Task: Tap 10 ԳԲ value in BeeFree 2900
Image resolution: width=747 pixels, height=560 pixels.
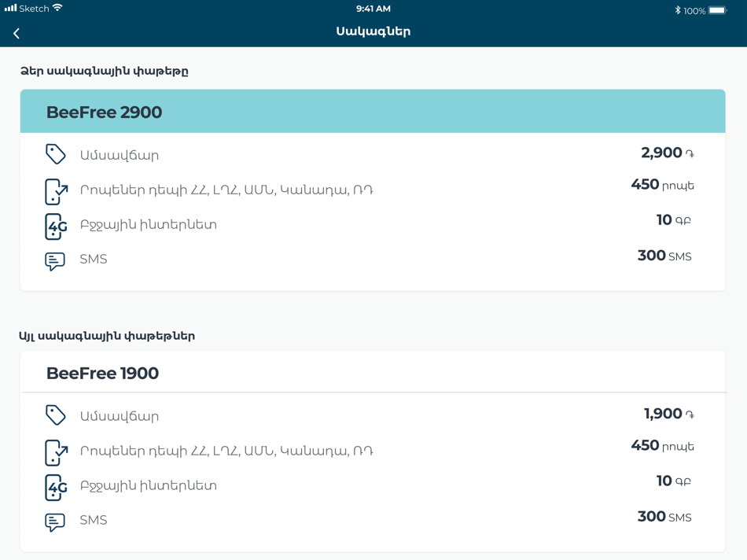Action: pos(673,219)
